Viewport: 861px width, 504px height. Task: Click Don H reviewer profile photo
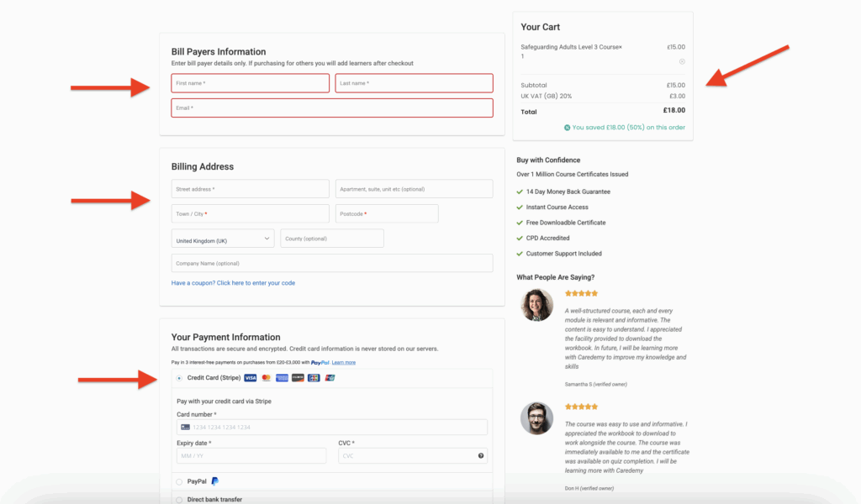point(536,417)
